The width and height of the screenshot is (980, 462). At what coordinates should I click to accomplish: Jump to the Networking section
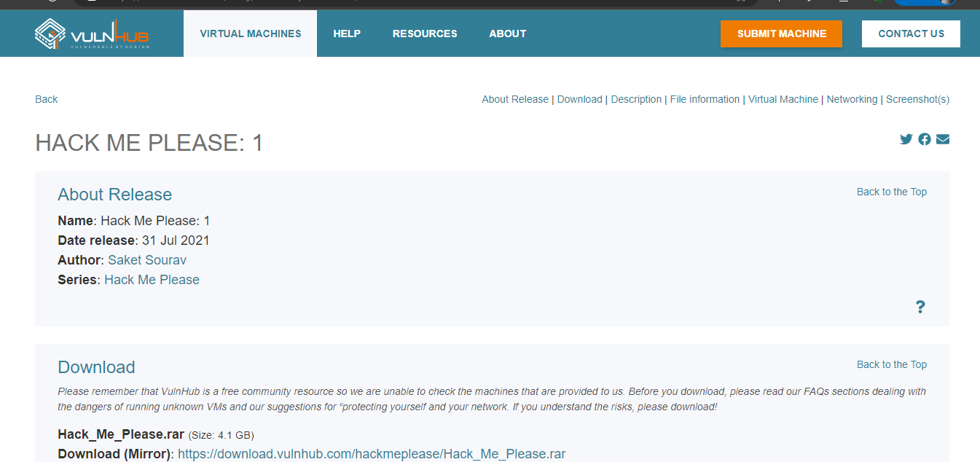point(852,99)
